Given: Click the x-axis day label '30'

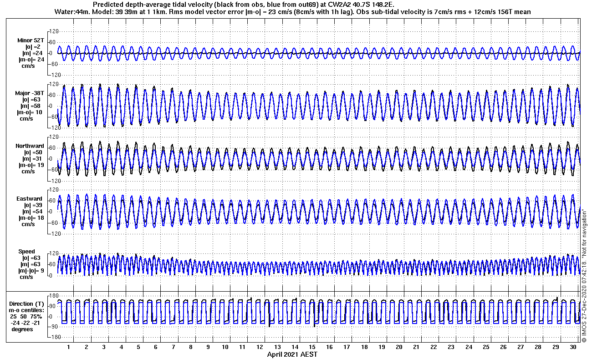Looking at the screenshot, I should (x=573, y=347).
